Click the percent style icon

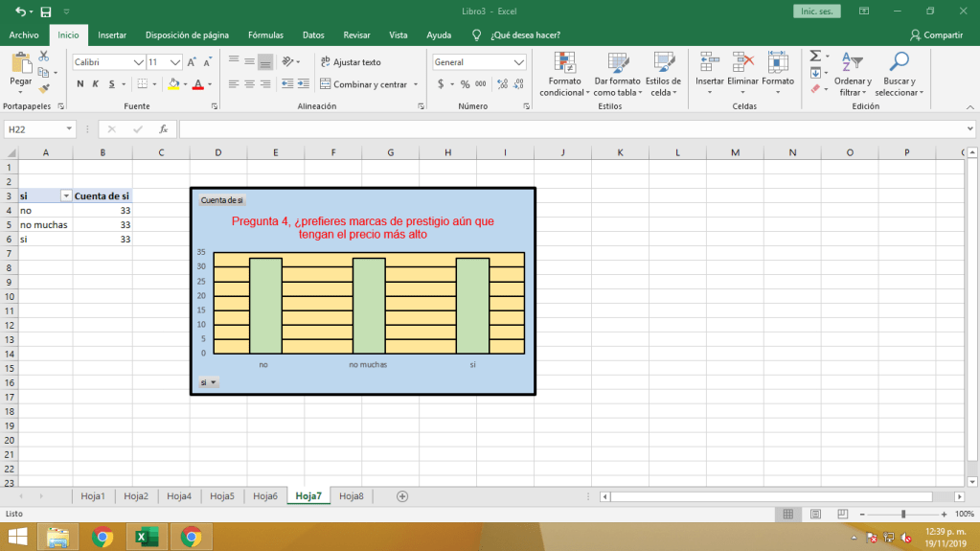[465, 84]
